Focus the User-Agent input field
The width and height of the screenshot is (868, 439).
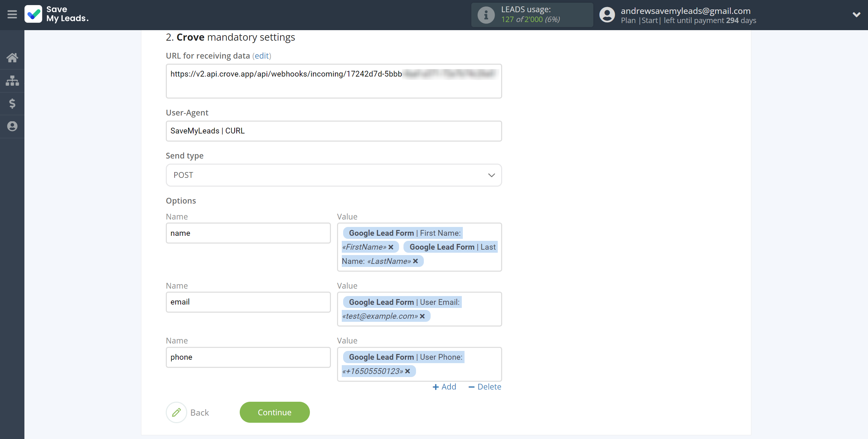tap(334, 131)
